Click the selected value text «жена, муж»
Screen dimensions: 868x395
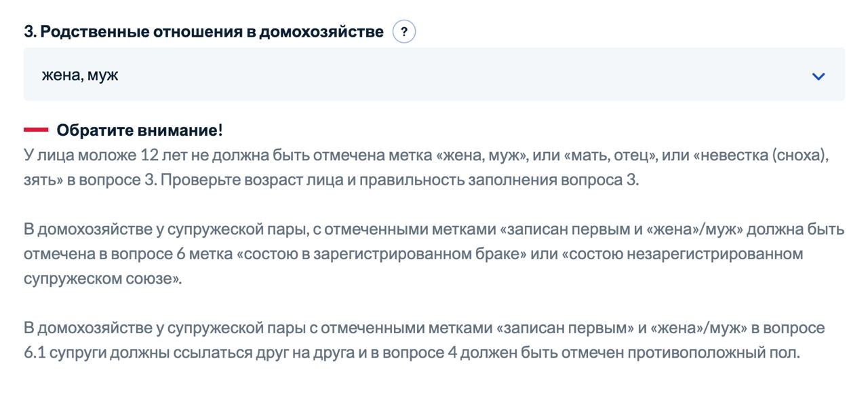pyautogui.click(x=80, y=75)
